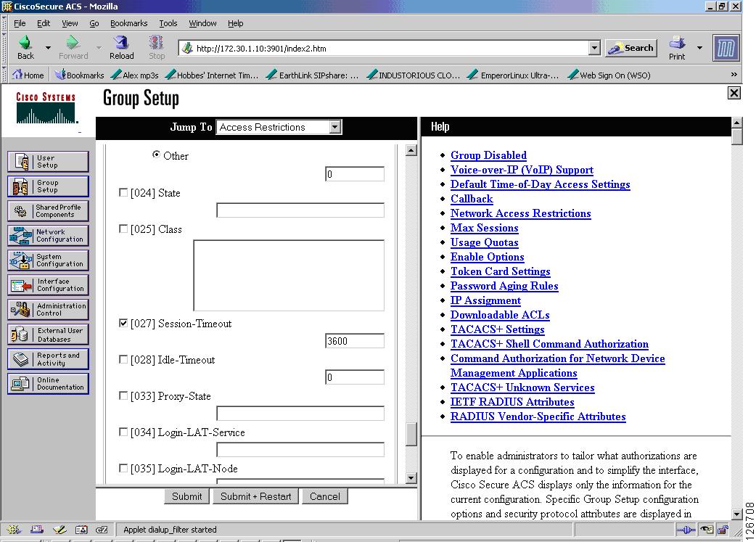The width and height of the screenshot is (756, 542).
Task: Click the Navigator icon in the status bar
Action: [x=14, y=530]
